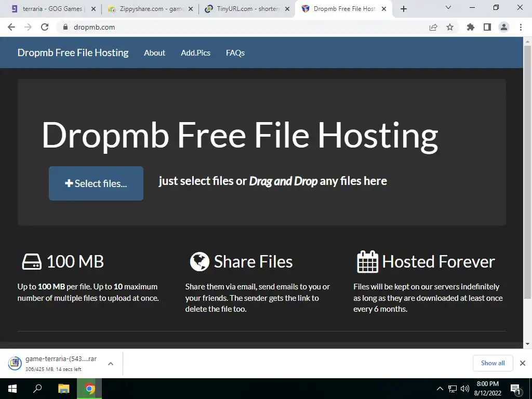Click the Drag and Drop instruction text
The image size is (532, 399).
pyautogui.click(x=273, y=181)
